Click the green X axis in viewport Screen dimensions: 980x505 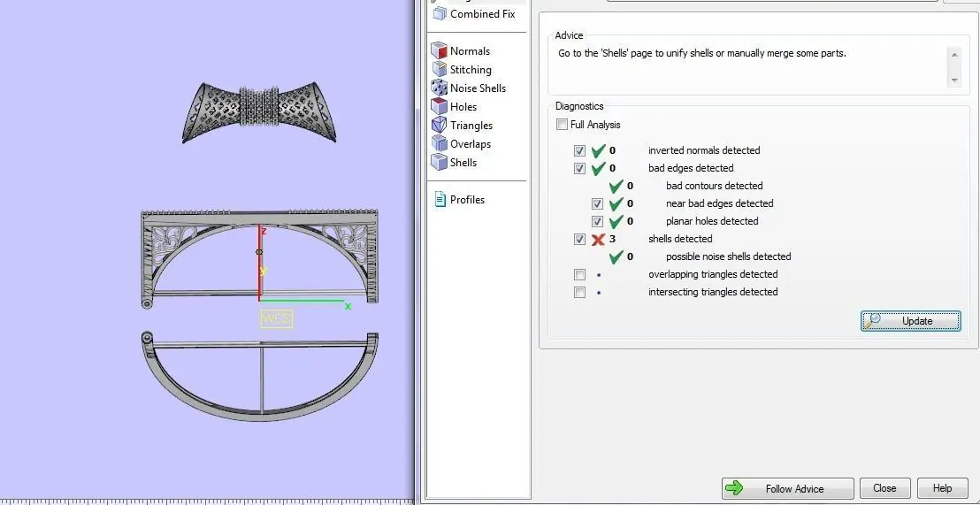[x=302, y=301]
